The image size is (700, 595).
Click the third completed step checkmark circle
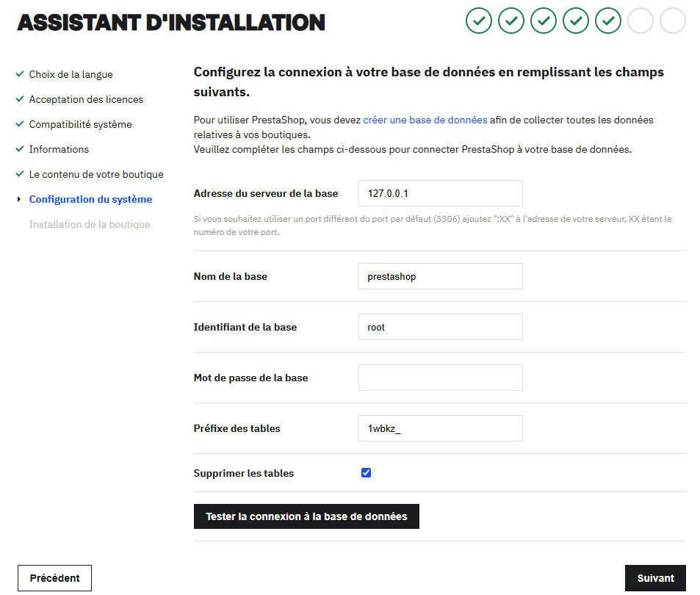pyautogui.click(x=543, y=21)
